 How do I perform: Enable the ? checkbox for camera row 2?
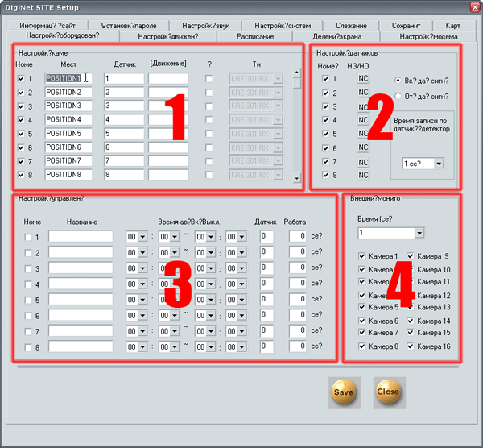point(208,93)
